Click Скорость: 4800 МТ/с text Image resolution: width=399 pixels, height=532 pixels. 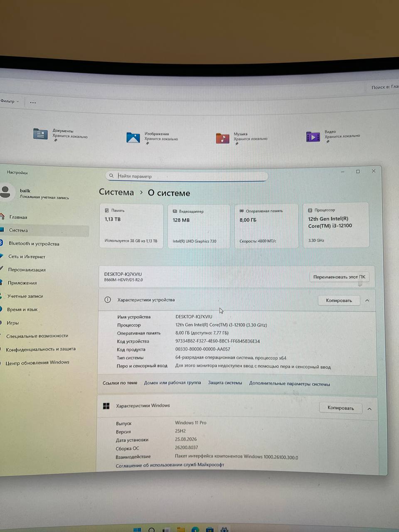pos(258,241)
